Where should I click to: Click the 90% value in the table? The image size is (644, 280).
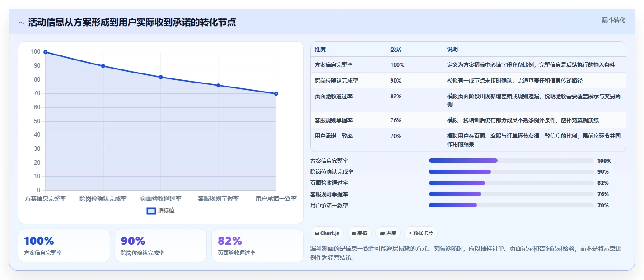(396, 81)
